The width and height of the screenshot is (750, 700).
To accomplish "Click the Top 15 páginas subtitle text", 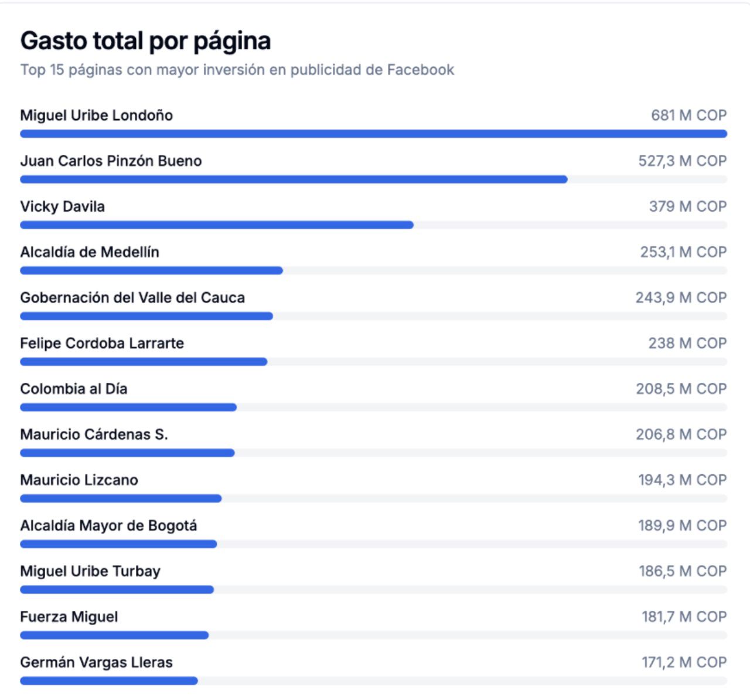I will pos(237,70).
